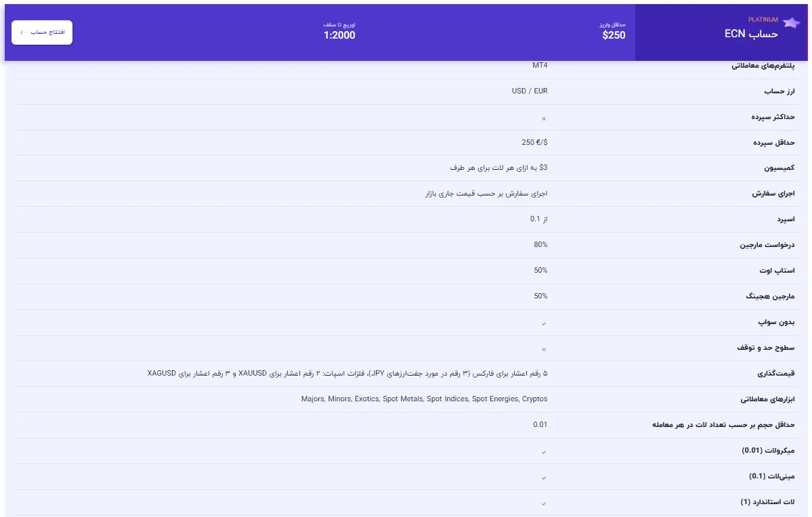Image resolution: width=812 pixels, height=517 pixels.
Task: Select the حساب ECN header tab
Action: 752,32
